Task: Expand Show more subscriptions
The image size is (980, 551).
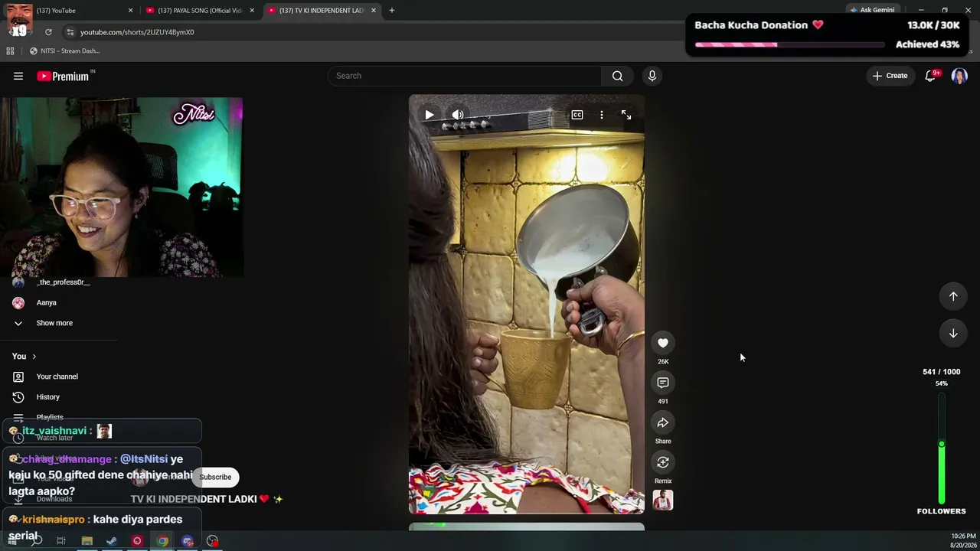Action: [54, 323]
